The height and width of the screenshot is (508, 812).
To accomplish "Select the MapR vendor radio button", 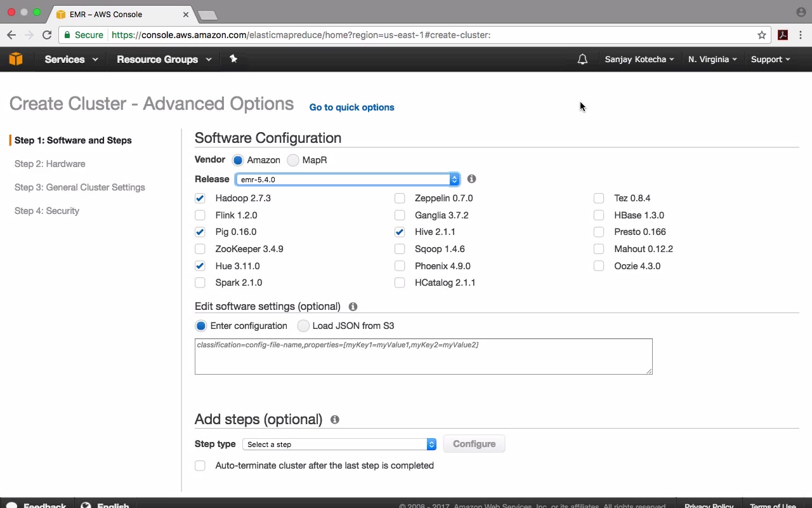I will coord(293,160).
